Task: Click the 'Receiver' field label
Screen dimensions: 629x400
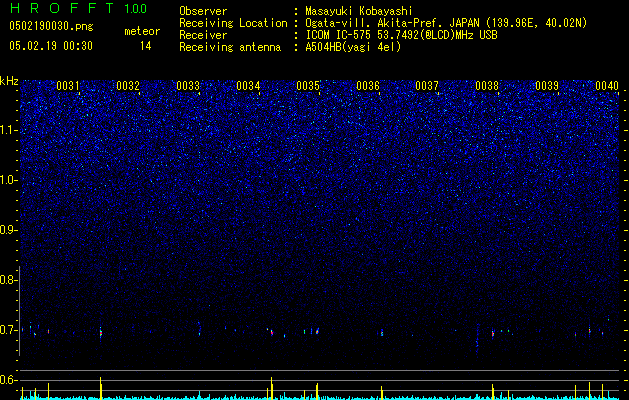Action: 203,35
